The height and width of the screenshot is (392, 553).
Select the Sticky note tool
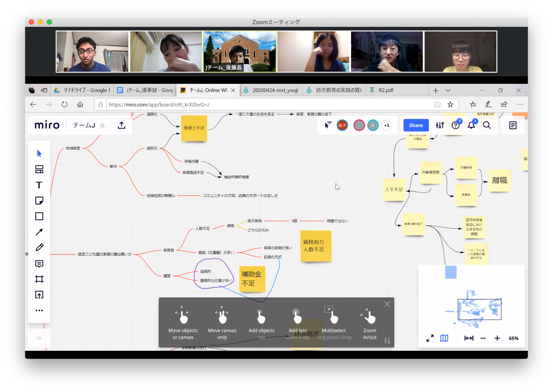click(39, 201)
